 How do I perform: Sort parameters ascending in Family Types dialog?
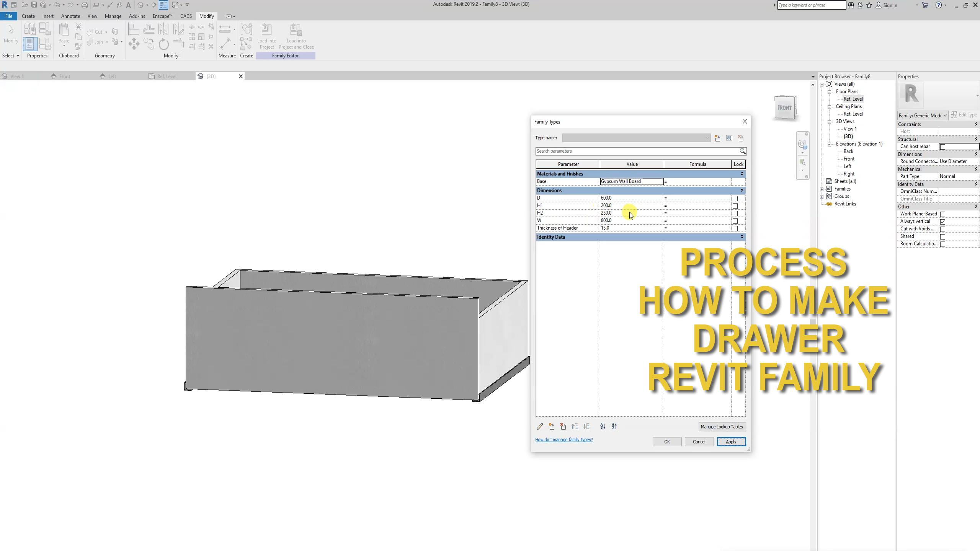[x=602, y=426]
